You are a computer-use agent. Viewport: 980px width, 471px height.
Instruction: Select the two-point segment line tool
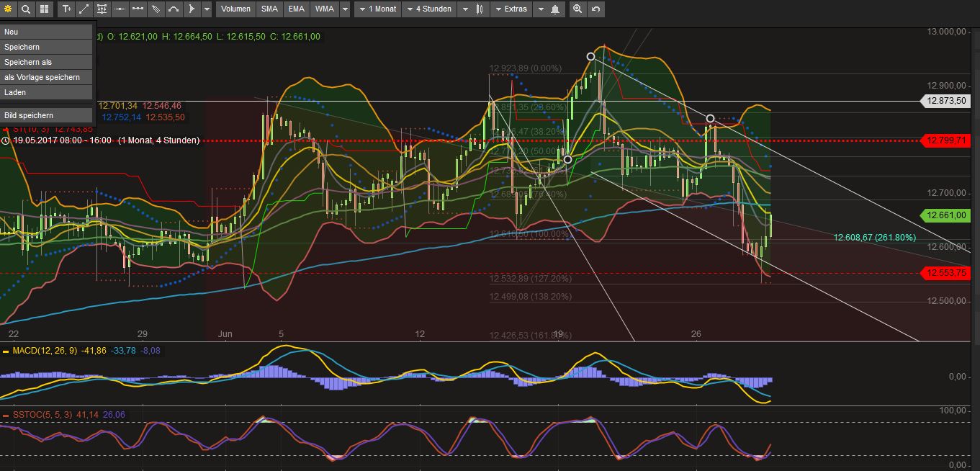tap(138, 9)
